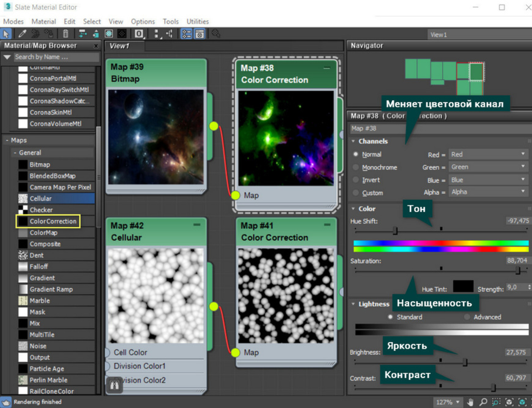Toggle the Parameter Editor toolbar icon

coord(200,34)
